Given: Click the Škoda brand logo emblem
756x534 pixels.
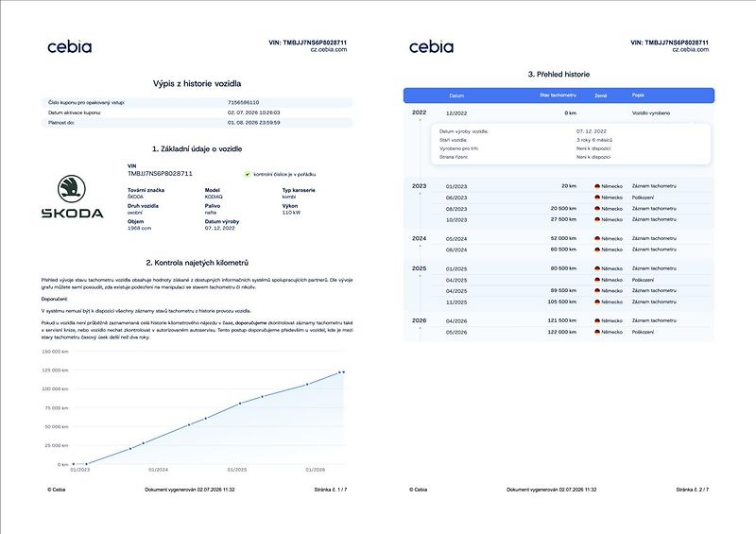Looking at the screenshot, I should [72, 189].
